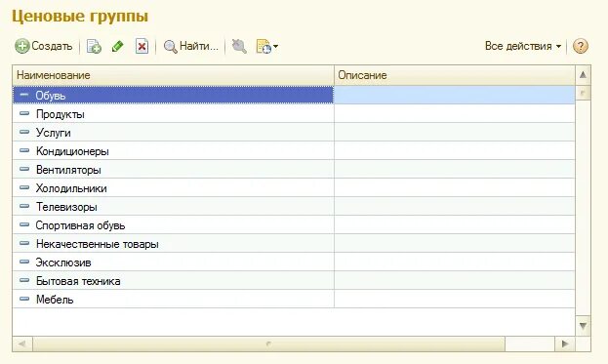
Task: Click the Описание cell of Обувь row
Action: 455,95
